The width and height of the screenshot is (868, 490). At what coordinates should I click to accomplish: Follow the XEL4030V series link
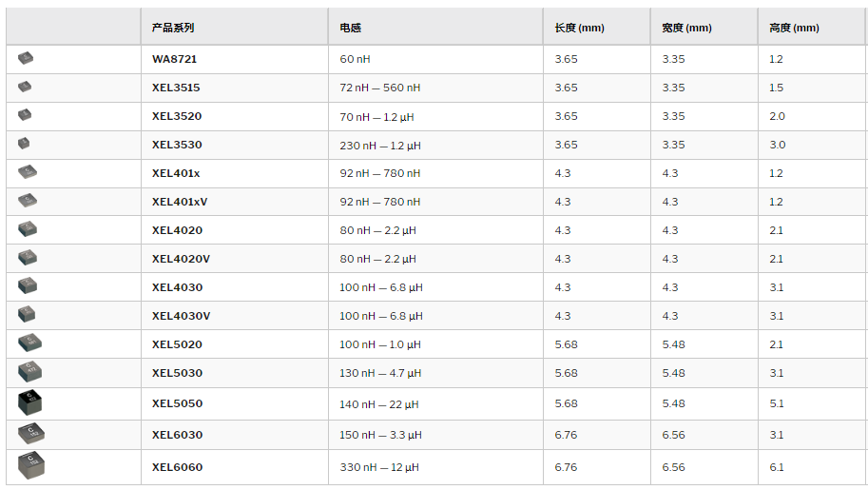[181, 316]
